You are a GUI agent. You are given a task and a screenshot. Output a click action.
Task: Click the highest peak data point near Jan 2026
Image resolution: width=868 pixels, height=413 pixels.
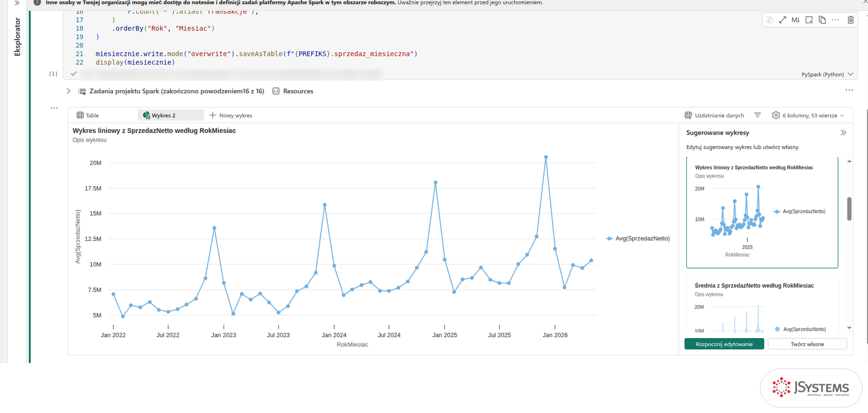pos(546,157)
